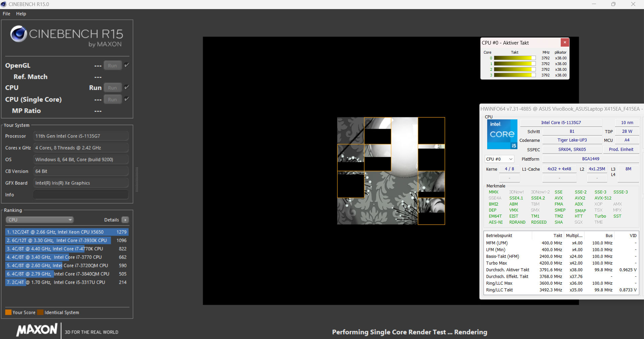
Task: Click the 'AES-NI' feature flag
Action: [x=496, y=222]
